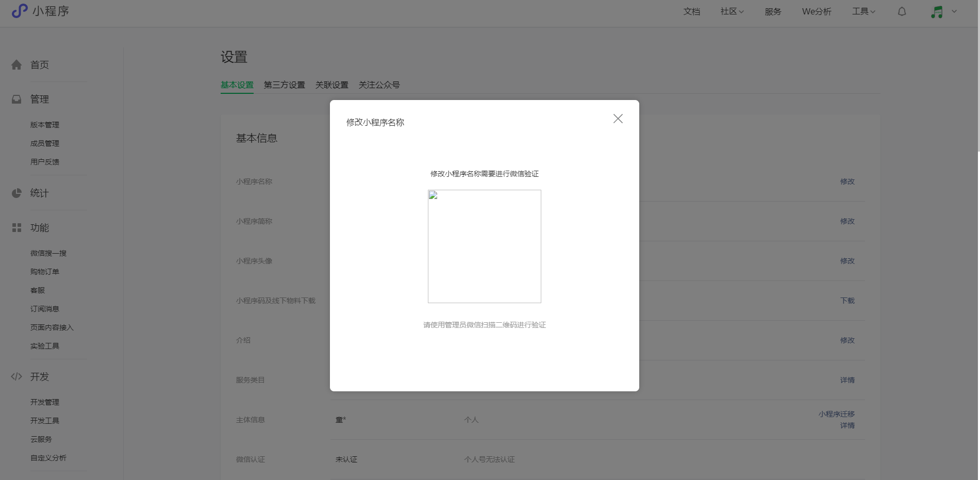The image size is (980, 480).
Task: Open 详情 in the 主体信息 row
Action: click(848, 425)
